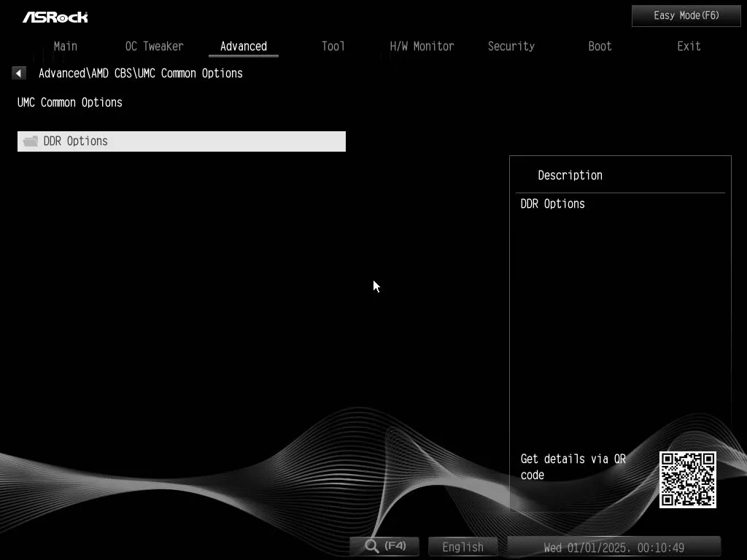Switch to the Main tab

(x=65, y=46)
